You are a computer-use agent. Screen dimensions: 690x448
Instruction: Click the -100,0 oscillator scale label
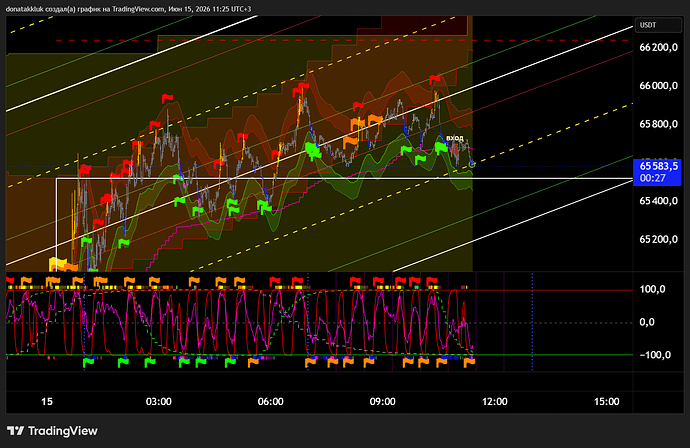(x=655, y=355)
